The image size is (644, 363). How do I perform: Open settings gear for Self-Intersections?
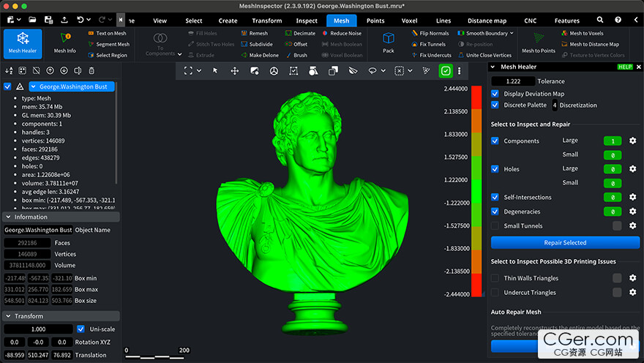point(632,198)
